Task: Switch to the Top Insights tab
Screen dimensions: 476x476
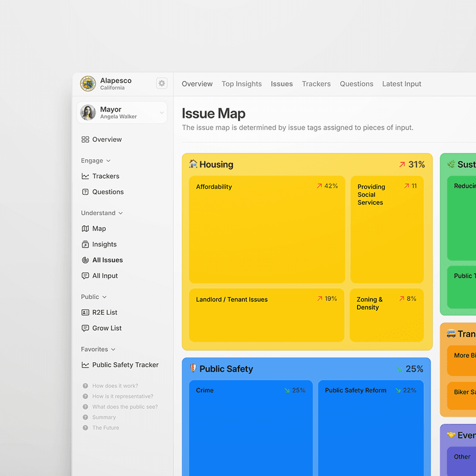Action: [x=242, y=84]
